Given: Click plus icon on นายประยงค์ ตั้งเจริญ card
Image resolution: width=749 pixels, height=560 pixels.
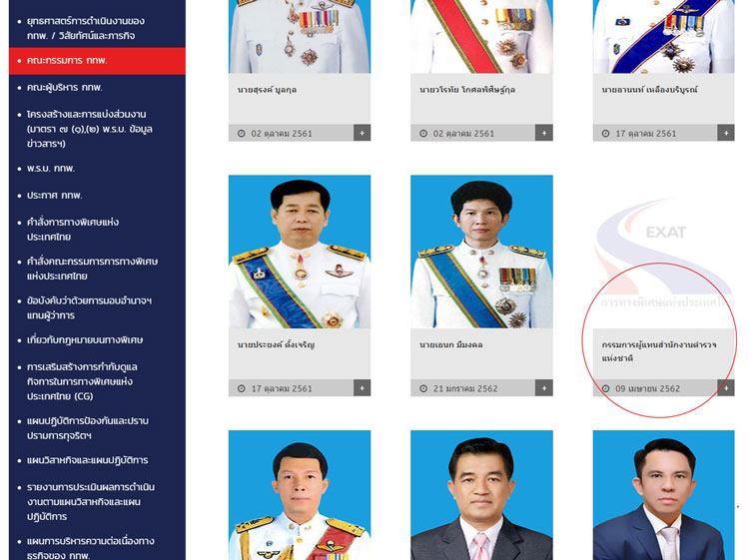Looking at the screenshot, I should coord(362,388).
